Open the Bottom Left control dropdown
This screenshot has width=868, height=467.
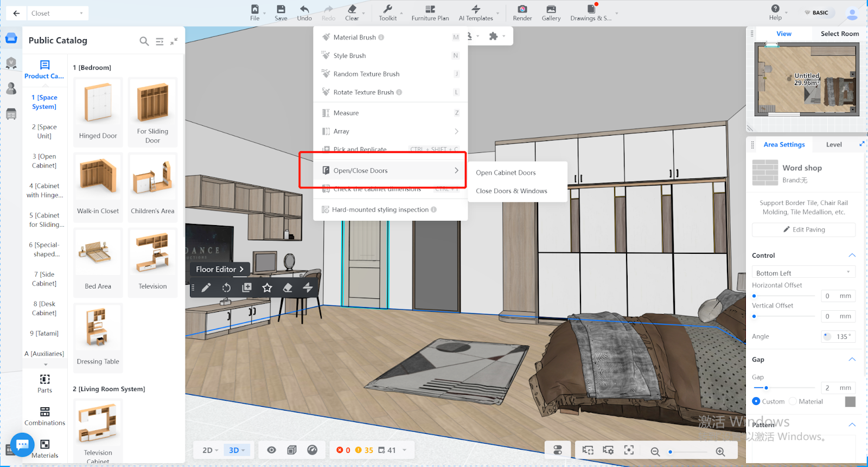(803, 273)
